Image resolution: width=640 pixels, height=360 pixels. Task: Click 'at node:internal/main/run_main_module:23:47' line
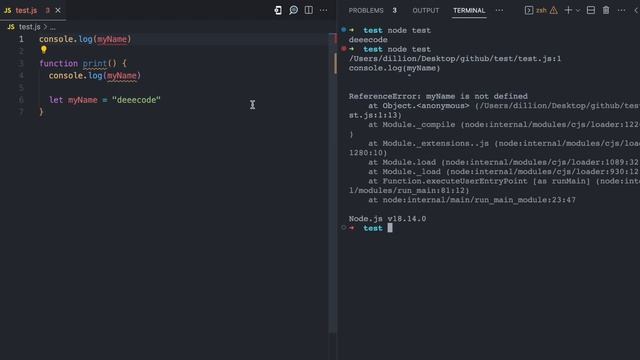tap(472, 200)
